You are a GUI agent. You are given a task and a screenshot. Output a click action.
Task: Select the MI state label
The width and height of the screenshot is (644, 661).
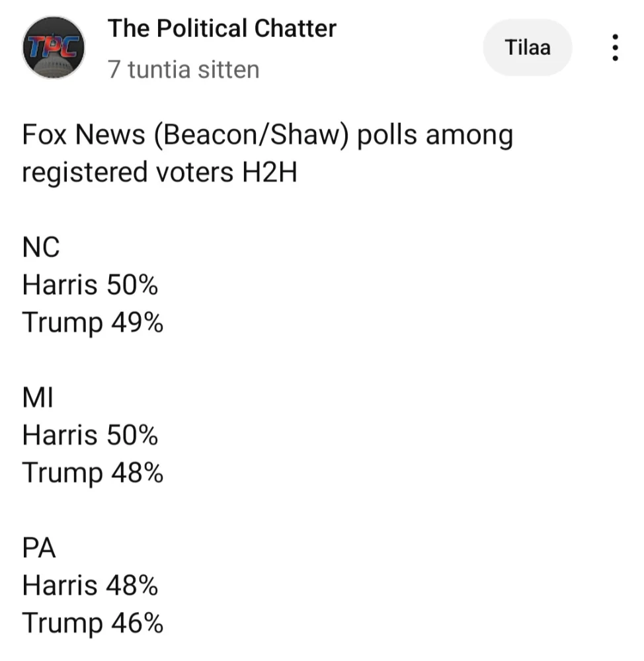pyautogui.click(x=38, y=399)
